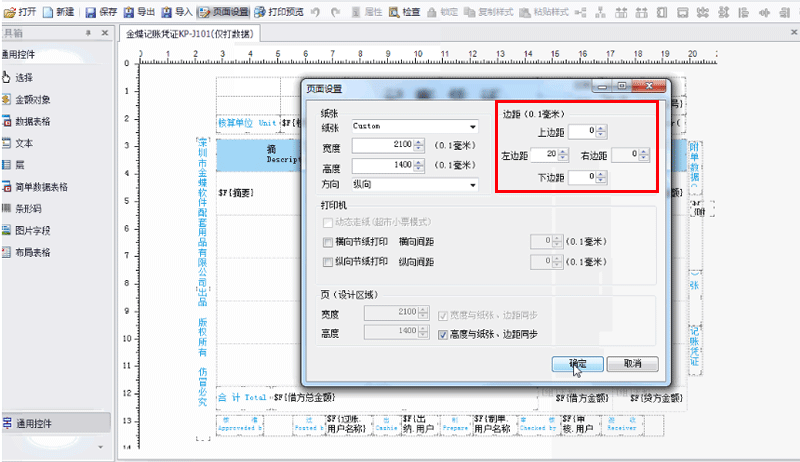The image size is (800, 462).
Task: Click the 左边距 left margin field
Action: [x=544, y=154]
